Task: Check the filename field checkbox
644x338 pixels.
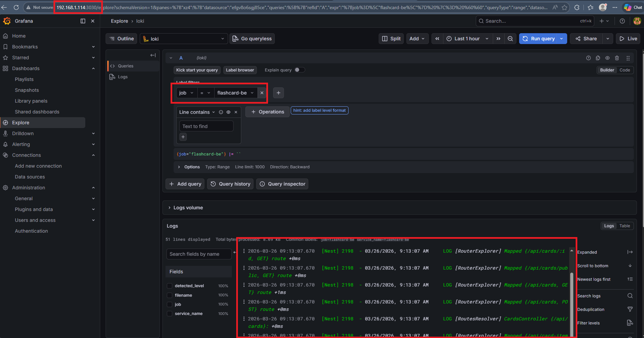Action: (x=170, y=295)
